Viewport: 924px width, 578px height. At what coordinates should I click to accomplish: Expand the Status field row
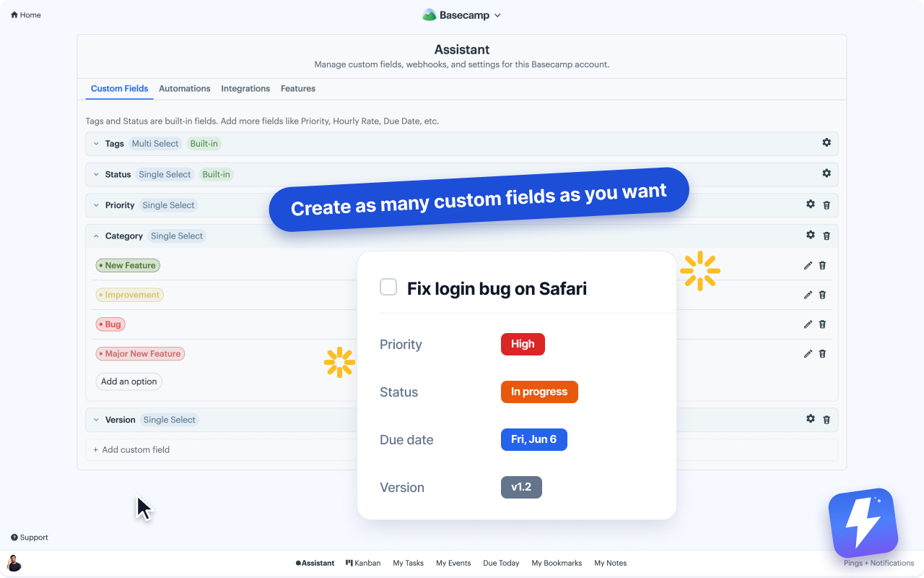pos(96,174)
